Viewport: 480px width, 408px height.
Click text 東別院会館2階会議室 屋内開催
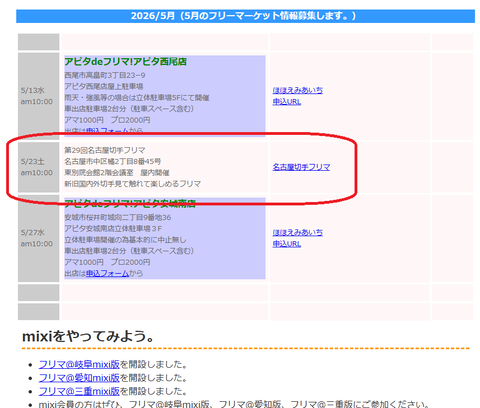[x=117, y=173]
